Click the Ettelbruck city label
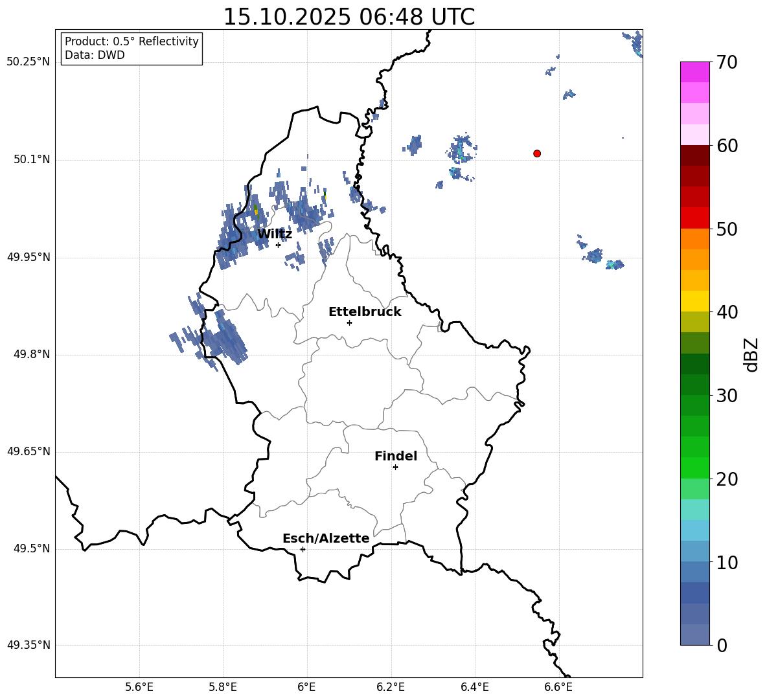This screenshot has width=767, height=700. (365, 312)
